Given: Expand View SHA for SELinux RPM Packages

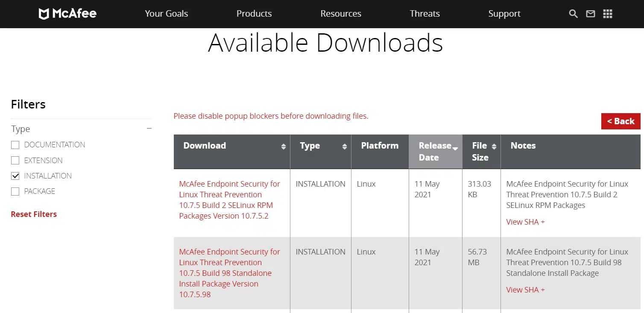Looking at the screenshot, I should (x=525, y=222).
